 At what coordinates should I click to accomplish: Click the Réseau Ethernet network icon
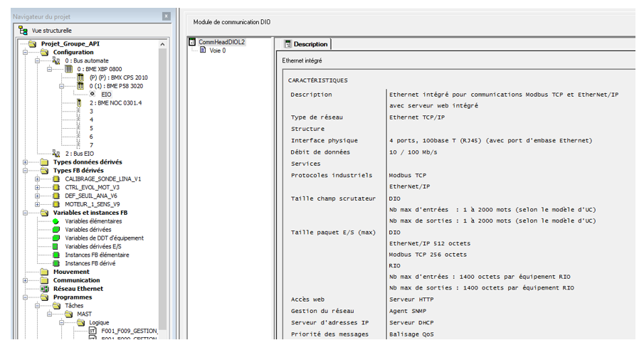pyautogui.click(x=45, y=289)
